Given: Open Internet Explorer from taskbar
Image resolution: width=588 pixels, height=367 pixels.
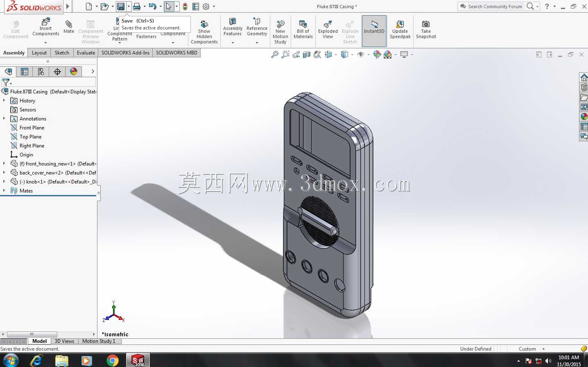Looking at the screenshot, I should [36, 360].
